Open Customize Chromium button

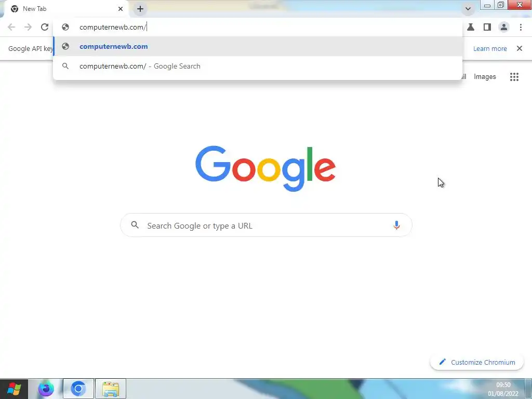tap(477, 362)
